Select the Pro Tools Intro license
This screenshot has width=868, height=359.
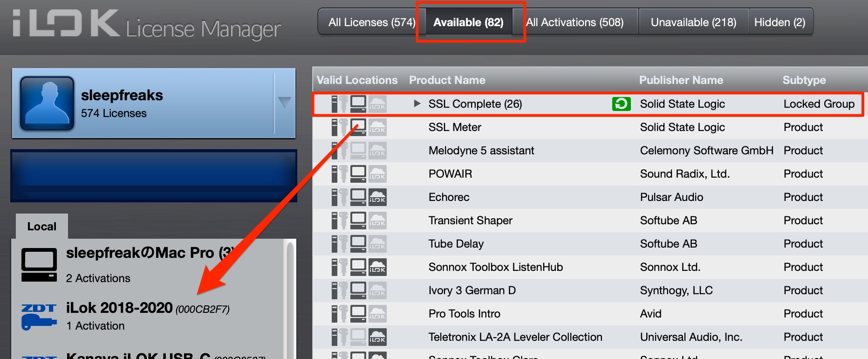(x=590, y=314)
